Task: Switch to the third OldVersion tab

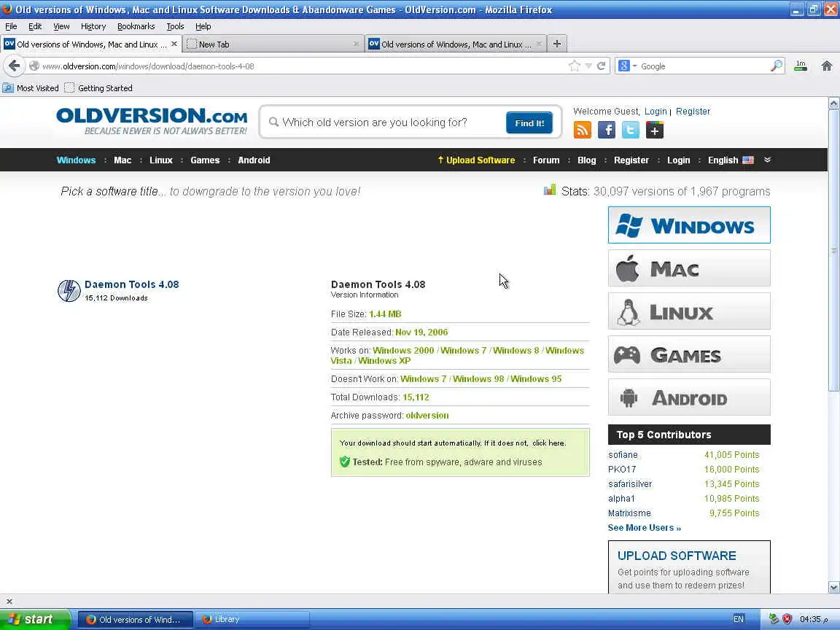Action: [x=455, y=44]
